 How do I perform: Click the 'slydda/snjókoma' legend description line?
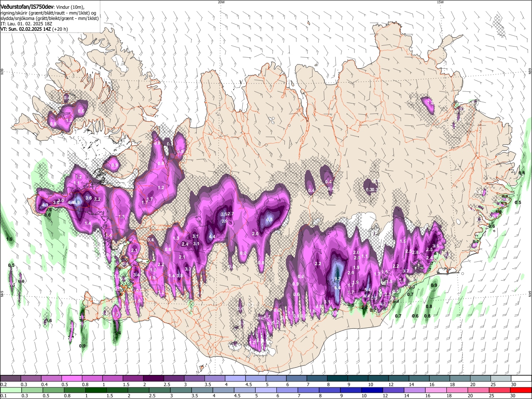coord(49,18)
